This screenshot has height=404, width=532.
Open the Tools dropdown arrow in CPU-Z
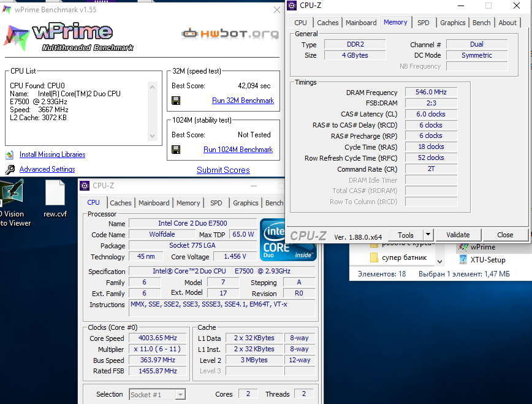point(428,235)
